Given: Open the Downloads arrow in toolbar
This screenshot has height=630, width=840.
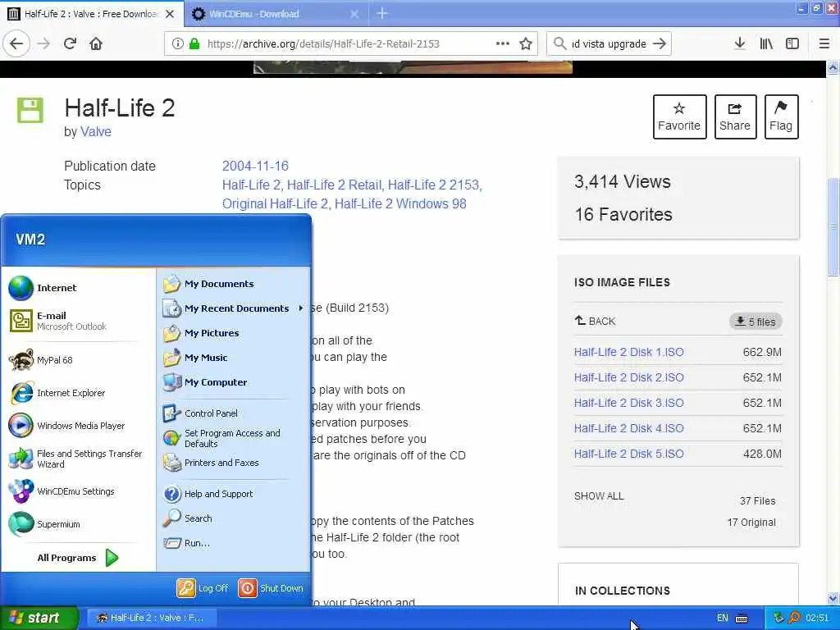Looking at the screenshot, I should [740, 43].
